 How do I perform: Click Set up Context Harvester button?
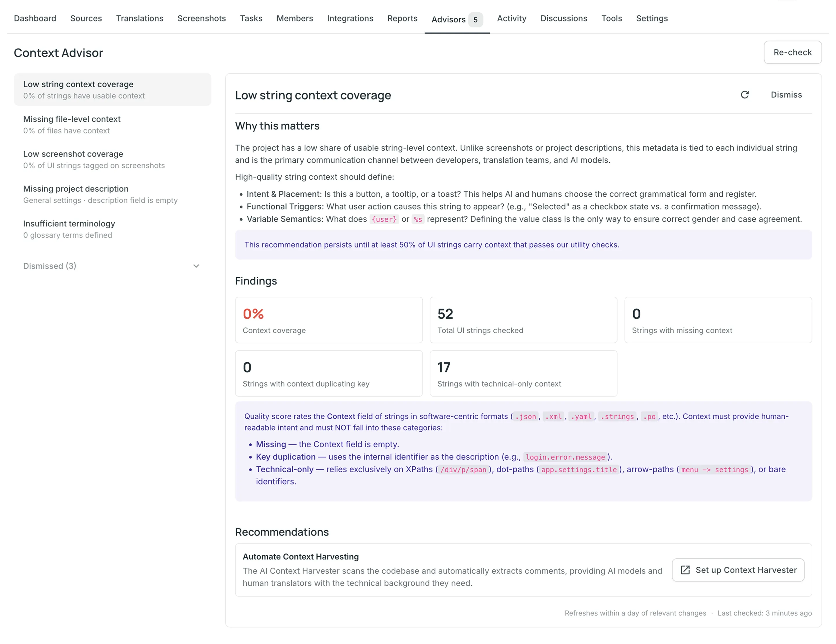(738, 570)
